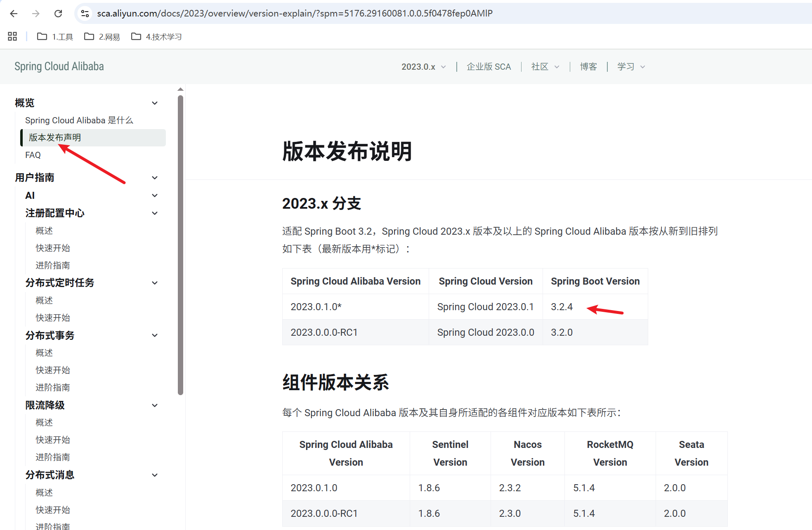
Task: Open the 2023.0.x version dropdown
Action: tap(423, 67)
